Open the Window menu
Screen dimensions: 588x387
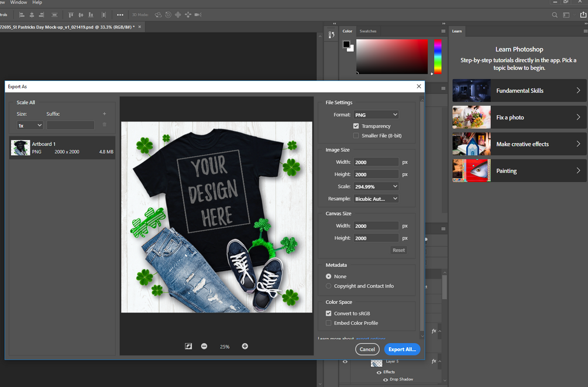[x=19, y=3]
